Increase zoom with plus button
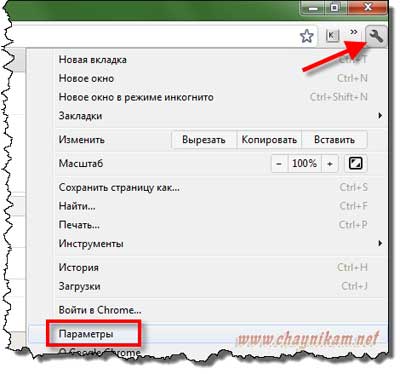The height and width of the screenshot is (374, 400). pyautogui.click(x=330, y=163)
